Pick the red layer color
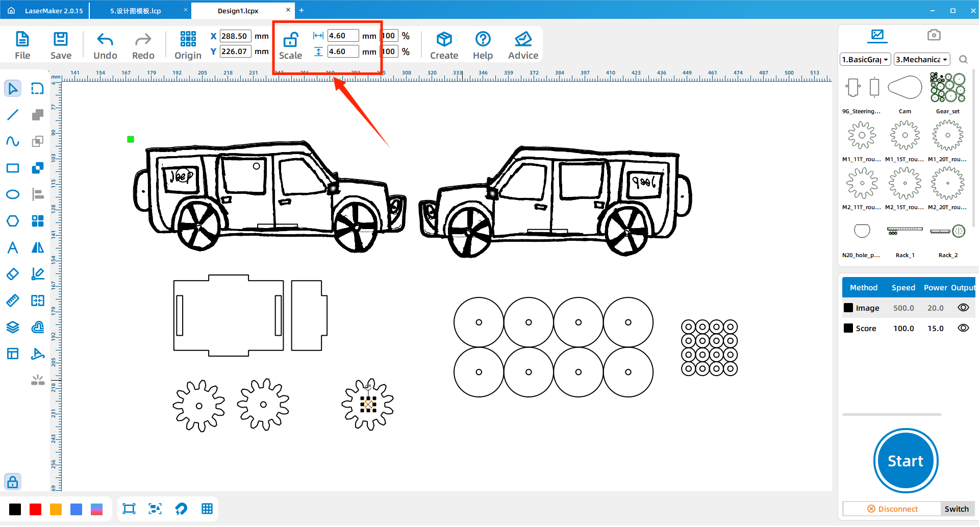Viewport: 980px width, 527px height. click(36, 509)
